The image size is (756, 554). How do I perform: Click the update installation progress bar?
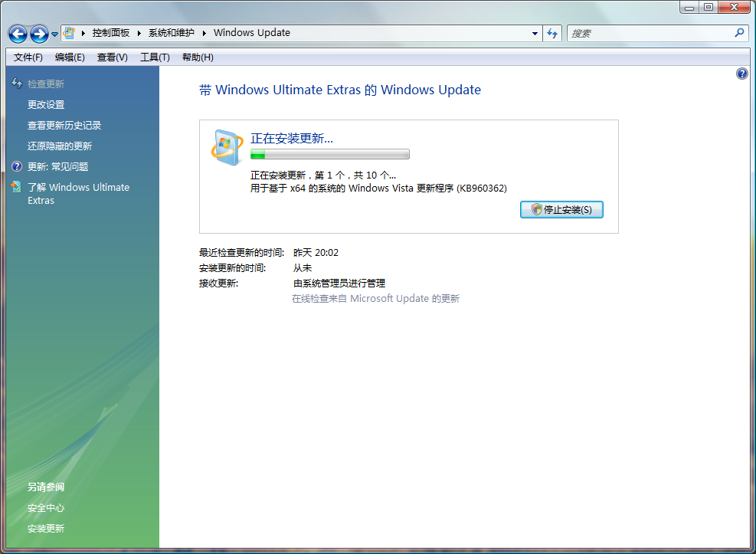[330, 154]
